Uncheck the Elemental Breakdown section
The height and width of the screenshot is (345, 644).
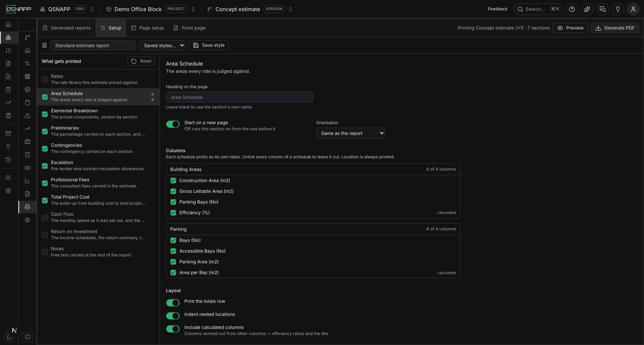(x=45, y=114)
